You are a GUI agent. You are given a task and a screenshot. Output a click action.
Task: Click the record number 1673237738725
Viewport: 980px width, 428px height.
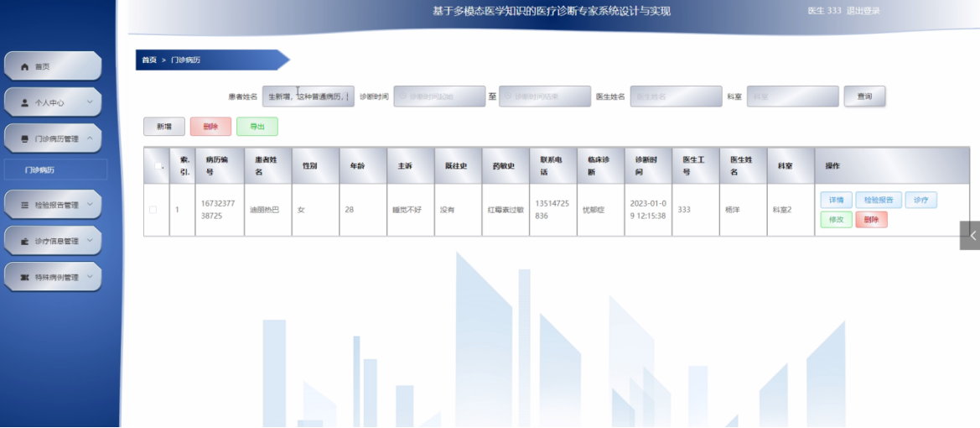219,210
